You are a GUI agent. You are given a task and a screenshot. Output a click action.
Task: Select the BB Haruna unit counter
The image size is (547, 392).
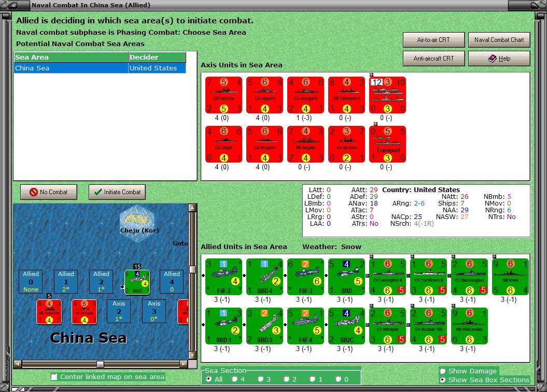223,95
